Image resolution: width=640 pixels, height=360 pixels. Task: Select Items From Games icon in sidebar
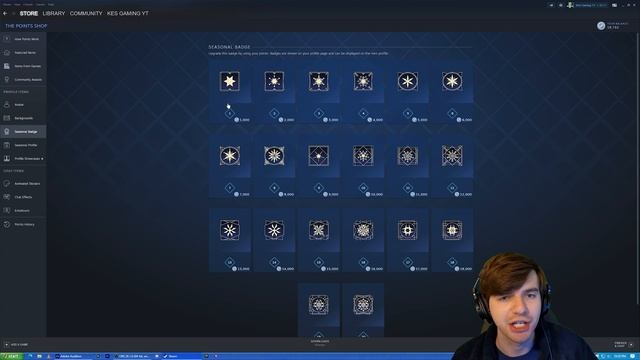pyautogui.click(x=7, y=66)
